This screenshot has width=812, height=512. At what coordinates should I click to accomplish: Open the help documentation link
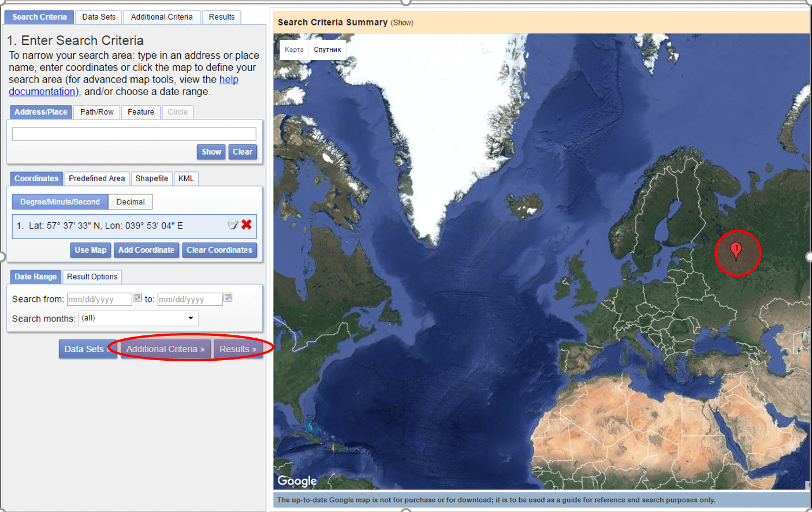pos(229,80)
